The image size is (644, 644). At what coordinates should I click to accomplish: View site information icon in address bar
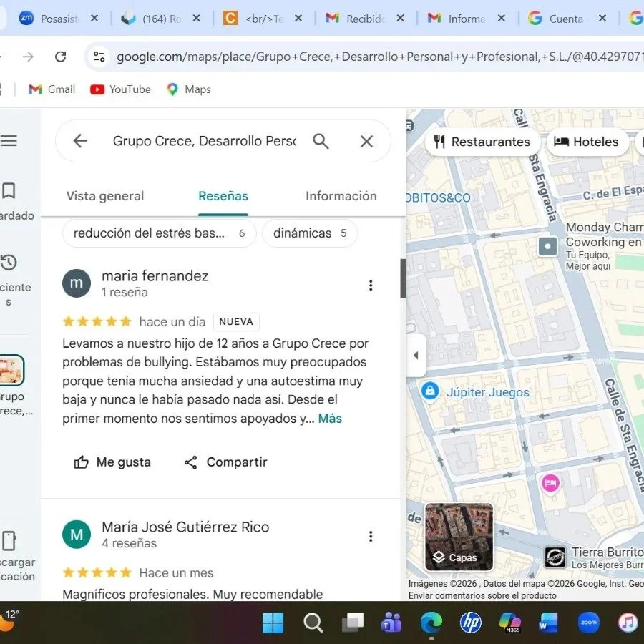pyautogui.click(x=99, y=57)
